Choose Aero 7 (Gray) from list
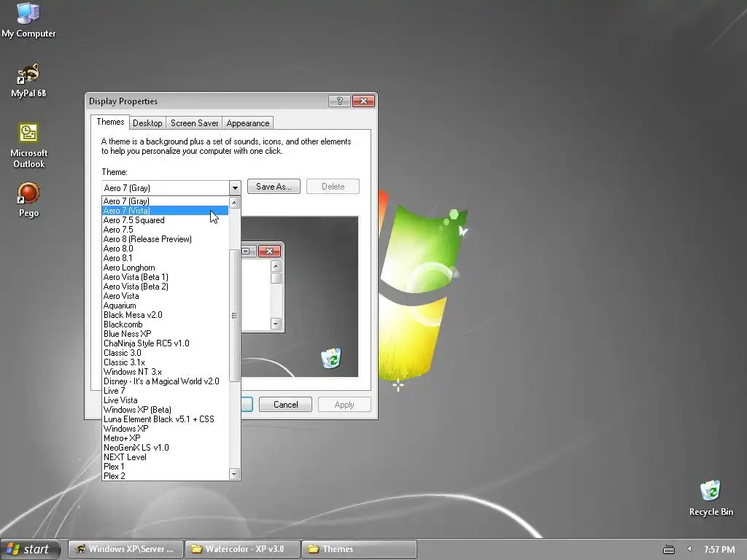 pos(166,201)
